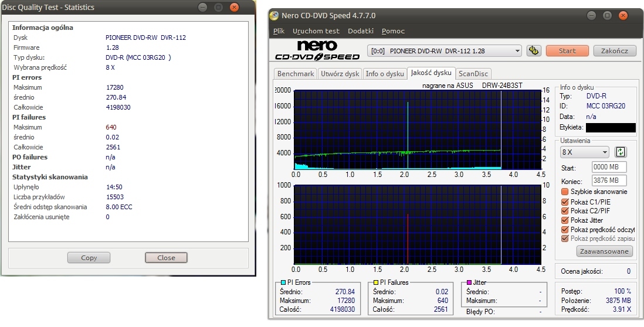Close Statistics window via title bar X
The height and width of the screenshot is (327, 644).
click(x=234, y=7)
